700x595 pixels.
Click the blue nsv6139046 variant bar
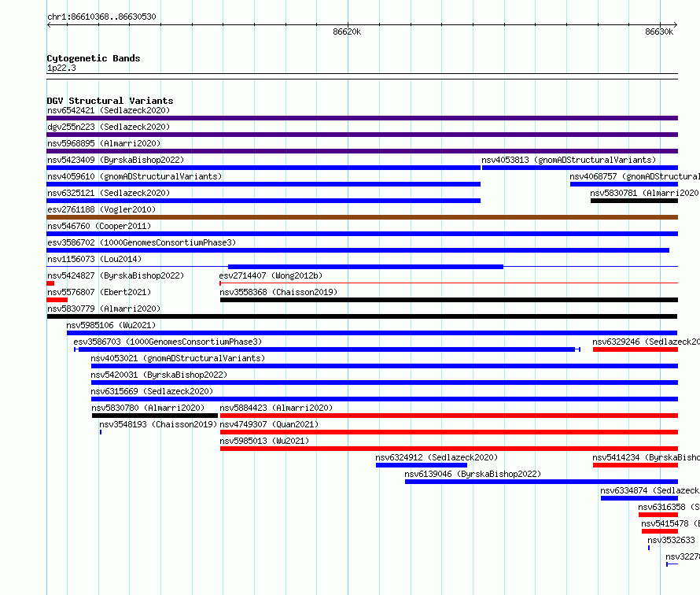[541, 482]
